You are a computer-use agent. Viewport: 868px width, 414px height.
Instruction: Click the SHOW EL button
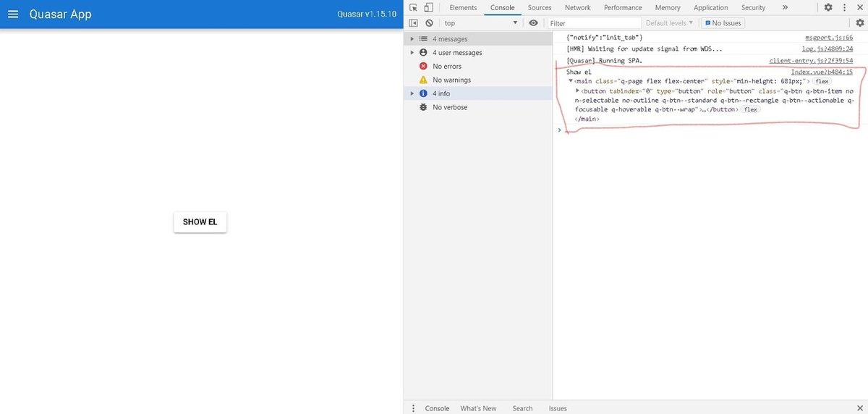[200, 222]
